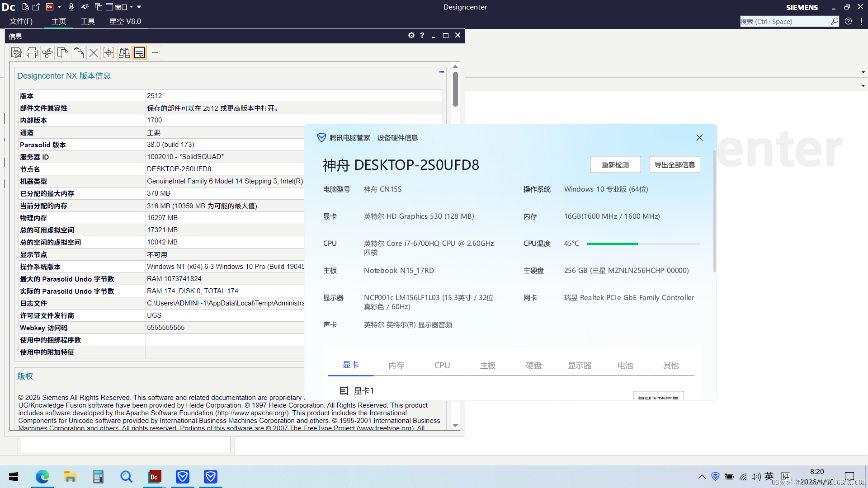Open the 窗口 dropdown menu

click(120, 7)
